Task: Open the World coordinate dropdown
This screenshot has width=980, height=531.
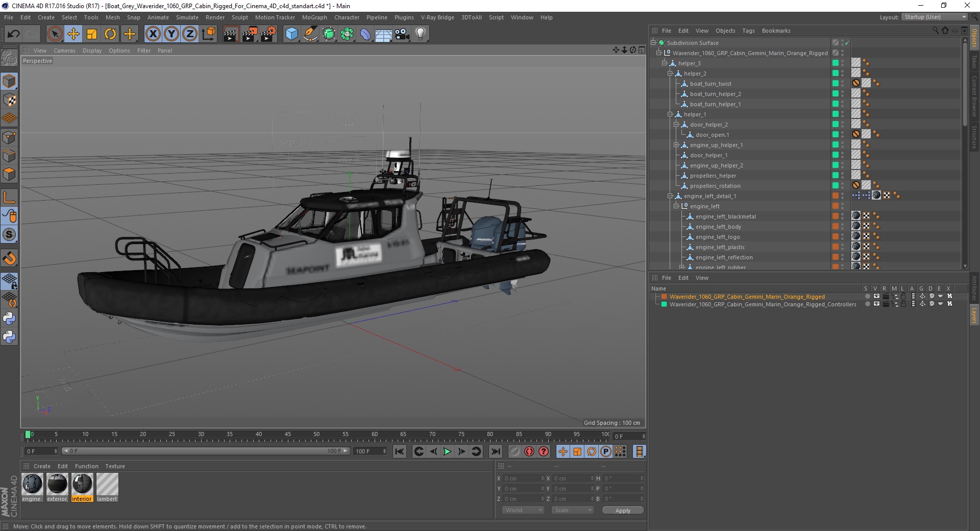Action: coord(523,510)
